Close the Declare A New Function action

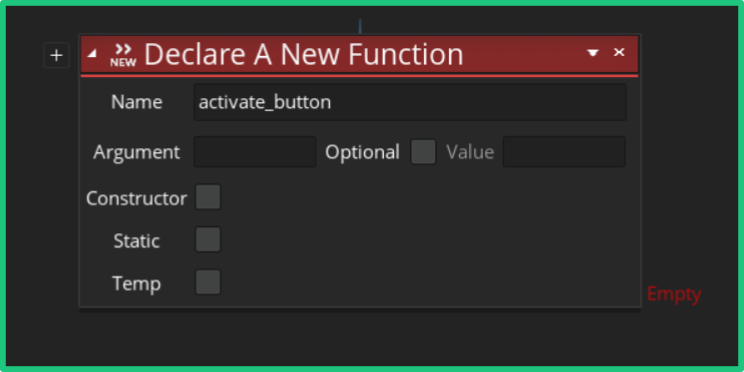[x=619, y=52]
